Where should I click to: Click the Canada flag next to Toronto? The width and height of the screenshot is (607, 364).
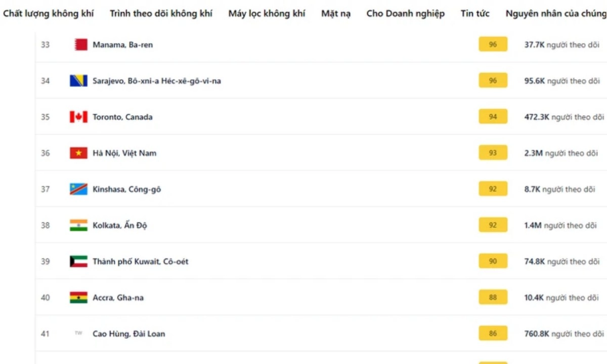78,117
